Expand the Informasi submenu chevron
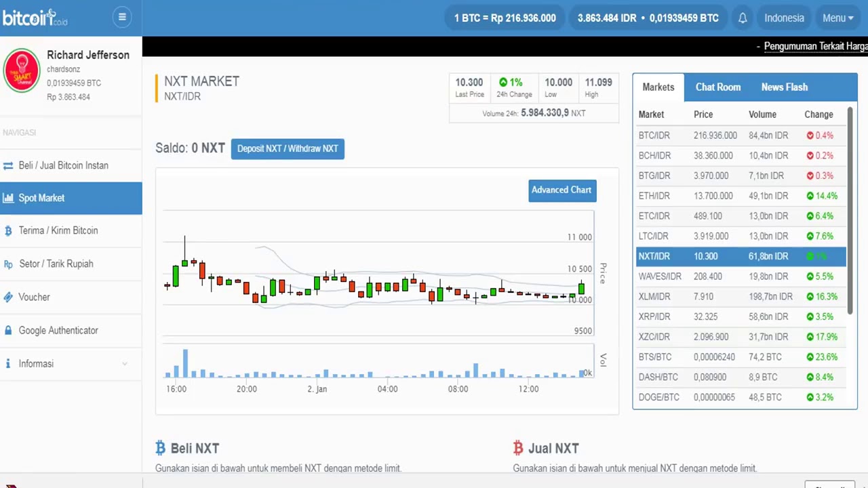The height and width of the screenshot is (488, 868). tap(125, 364)
